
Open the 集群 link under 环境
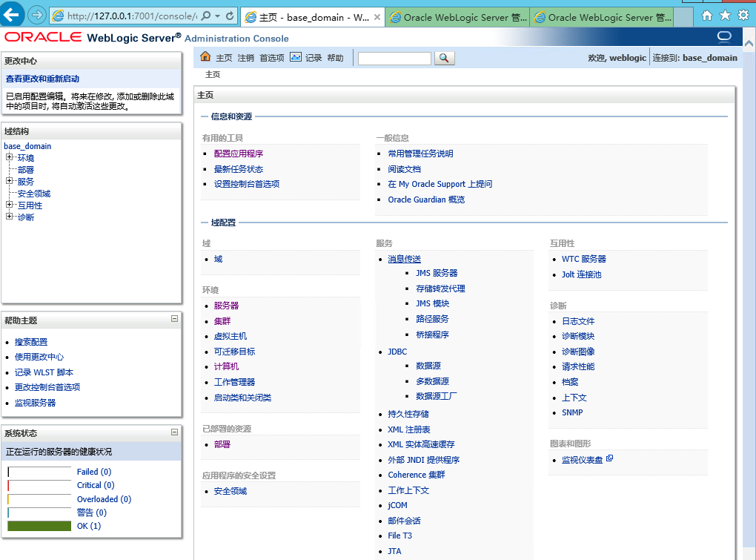(x=222, y=320)
